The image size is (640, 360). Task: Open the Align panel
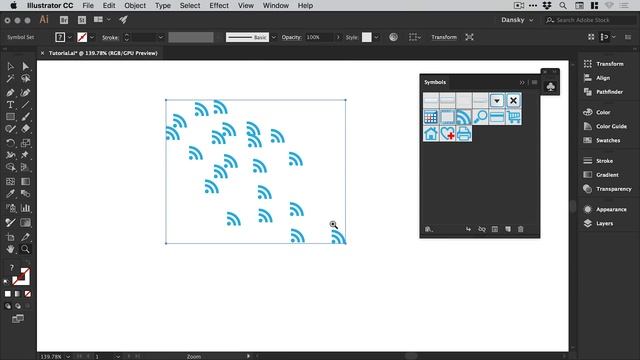click(x=597, y=78)
